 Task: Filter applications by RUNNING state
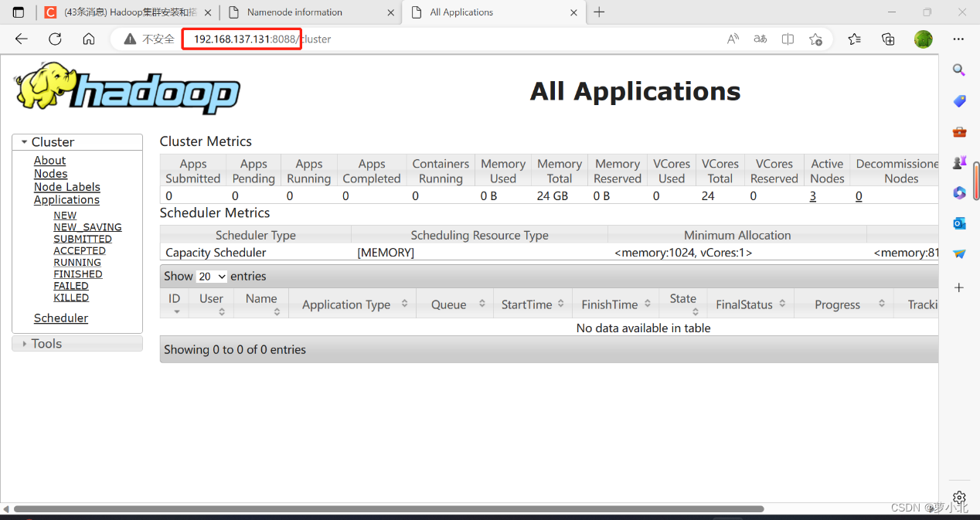point(77,262)
